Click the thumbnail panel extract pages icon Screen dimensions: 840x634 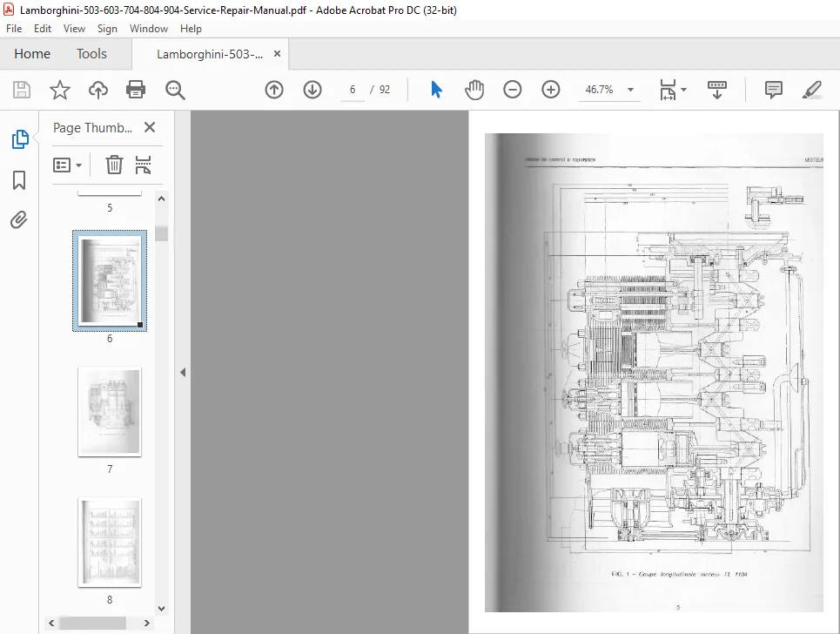point(143,165)
